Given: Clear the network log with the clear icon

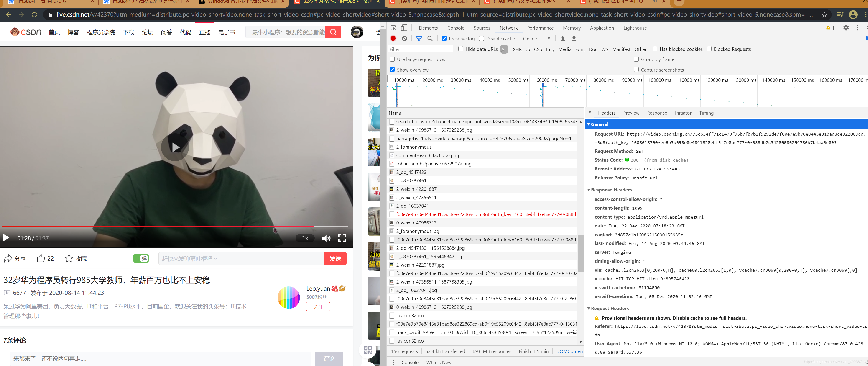Looking at the screenshot, I should pos(404,39).
